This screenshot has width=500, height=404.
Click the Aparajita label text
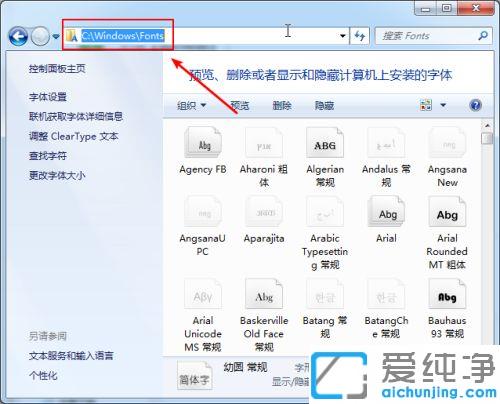pos(264,238)
